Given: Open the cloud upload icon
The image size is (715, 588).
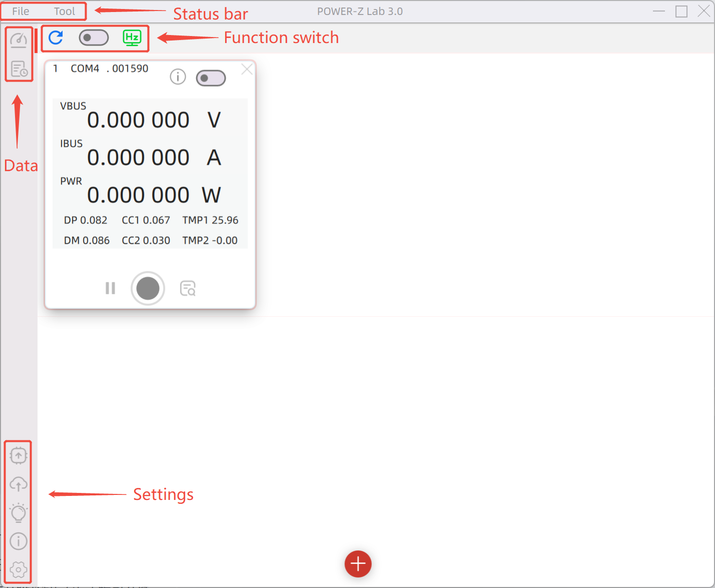Looking at the screenshot, I should pyautogui.click(x=19, y=484).
